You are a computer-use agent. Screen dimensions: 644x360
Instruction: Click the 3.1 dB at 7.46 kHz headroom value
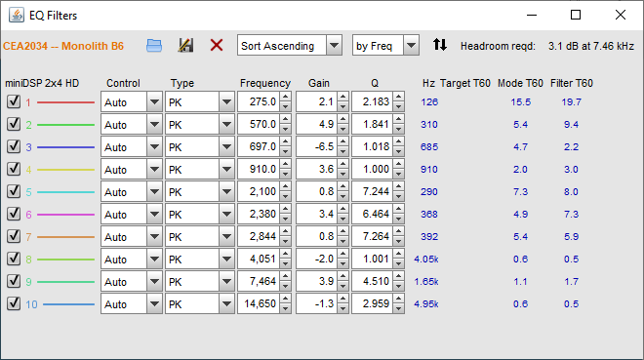click(x=591, y=46)
